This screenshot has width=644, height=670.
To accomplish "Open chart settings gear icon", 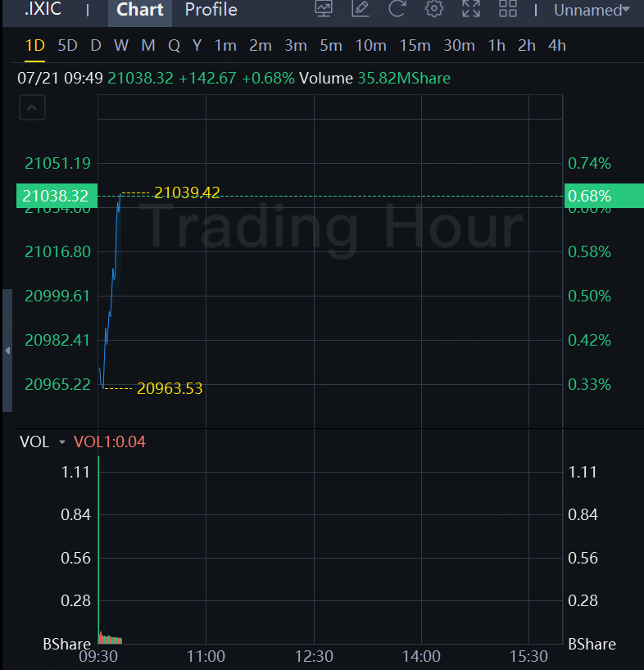I will [433, 9].
